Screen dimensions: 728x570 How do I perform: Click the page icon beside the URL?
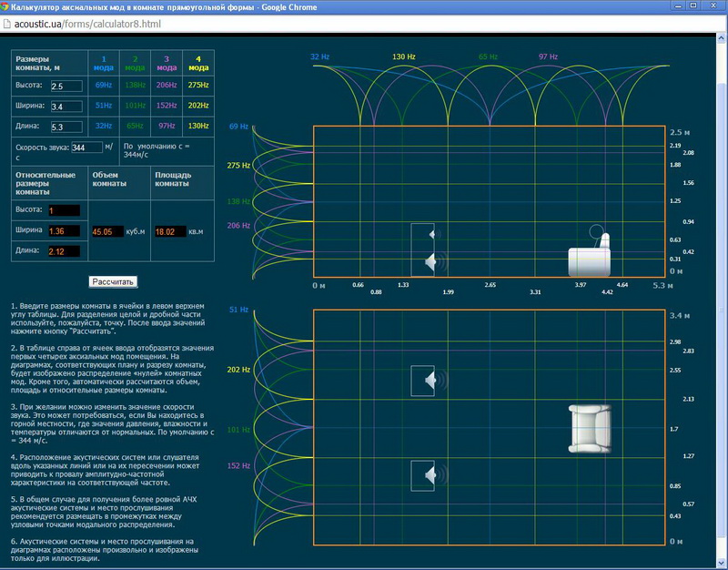[8, 23]
